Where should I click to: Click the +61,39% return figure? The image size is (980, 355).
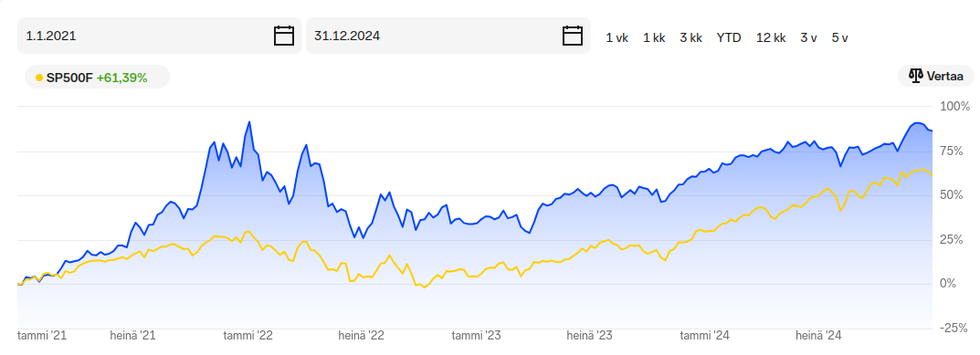pos(121,78)
